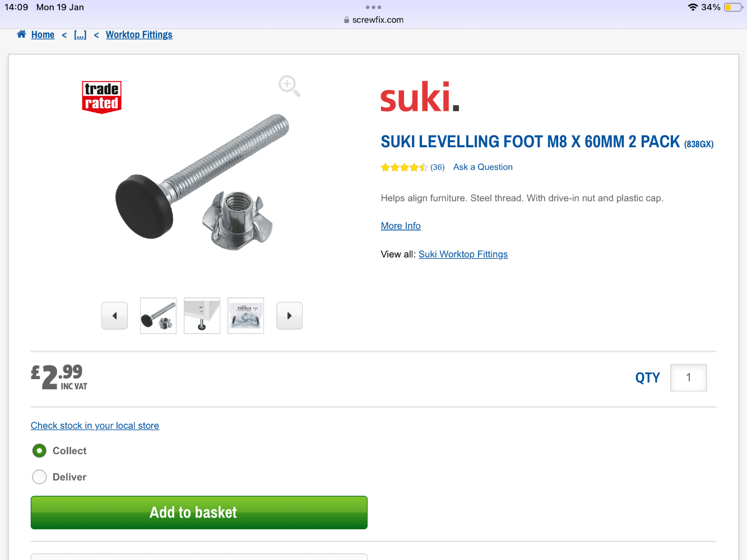The width and height of the screenshot is (747, 560).
Task: Expand the More Info link
Action: (401, 226)
